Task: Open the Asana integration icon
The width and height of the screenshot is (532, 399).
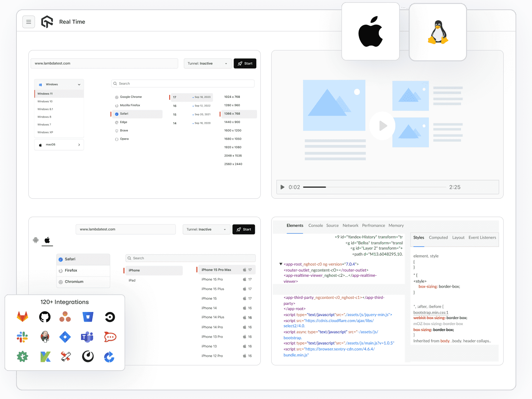Action: [65, 317]
